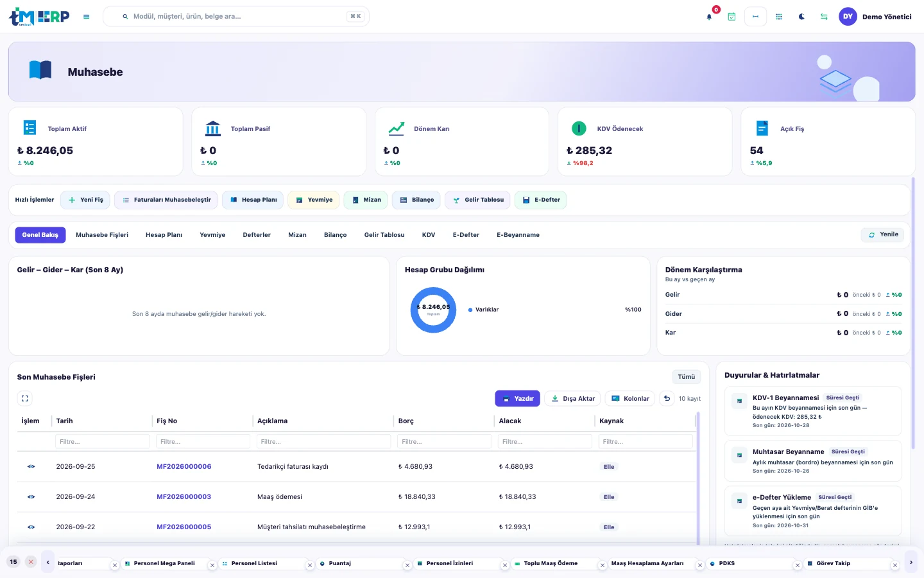Image resolution: width=924 pixels, height=578 pixels.
Task: Toggle dark mode moon icon
Action: [x=801, y=17]
